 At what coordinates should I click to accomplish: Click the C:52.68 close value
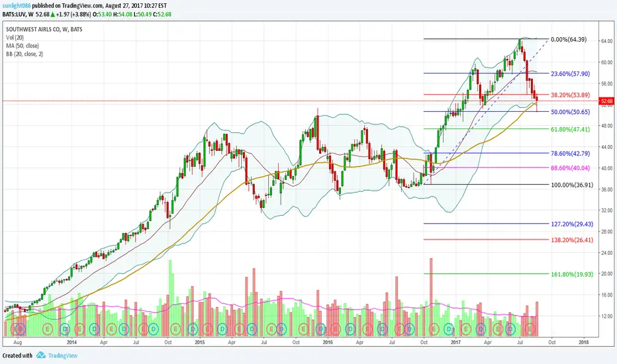tap(162, 15)
